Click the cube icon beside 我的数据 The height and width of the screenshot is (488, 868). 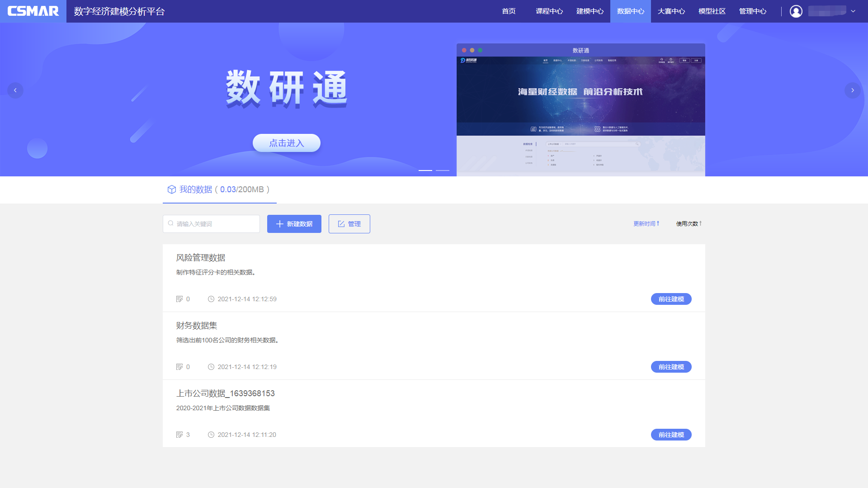point(171,190)
